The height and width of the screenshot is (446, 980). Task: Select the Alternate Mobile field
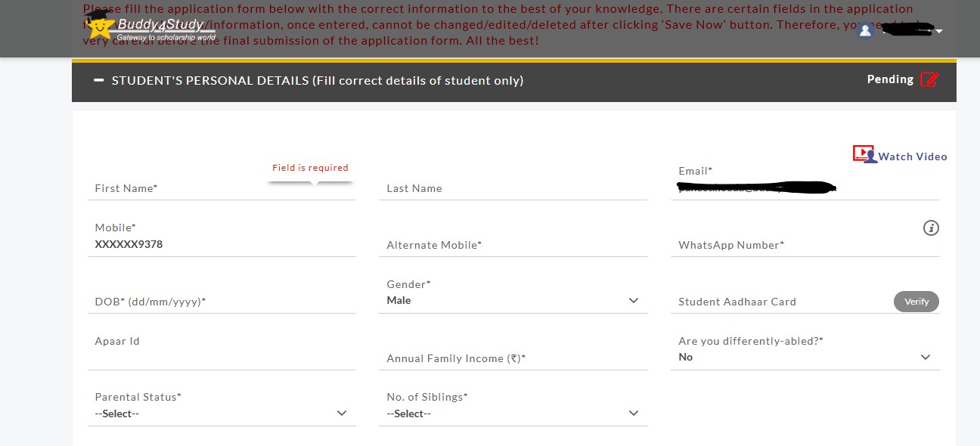[513, 245]
